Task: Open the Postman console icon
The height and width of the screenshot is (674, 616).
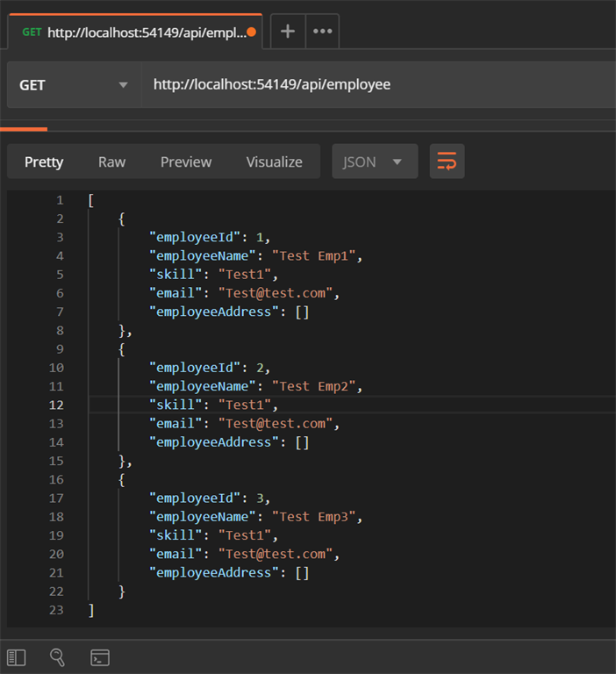Action: [x=100, y=656]
